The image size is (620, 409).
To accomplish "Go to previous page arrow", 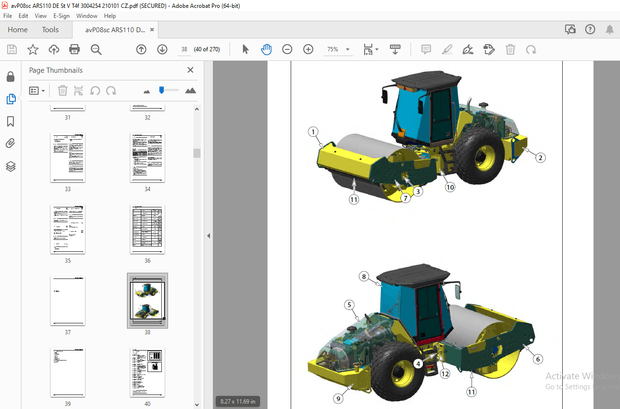I will click(x=141, y=49).
